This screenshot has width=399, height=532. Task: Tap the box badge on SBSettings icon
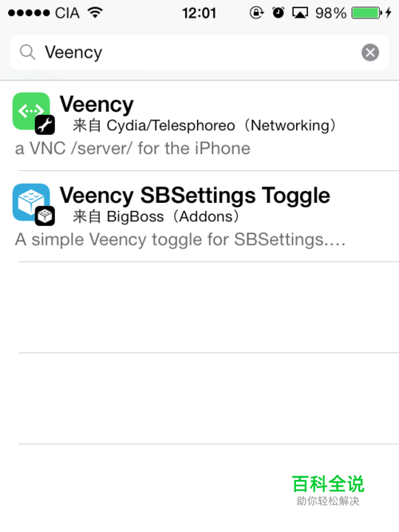tap(45, 216)
